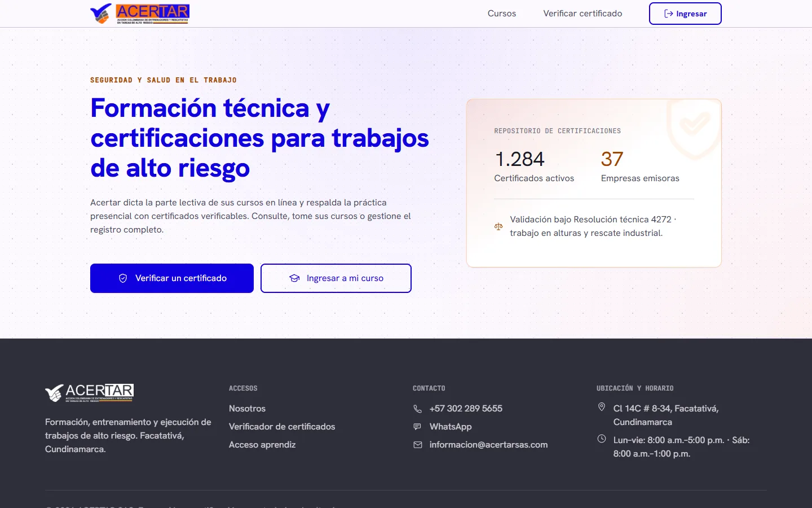
Task: Open Verificar certificado in the navigation bar
Action: click(x=582, y=14)
